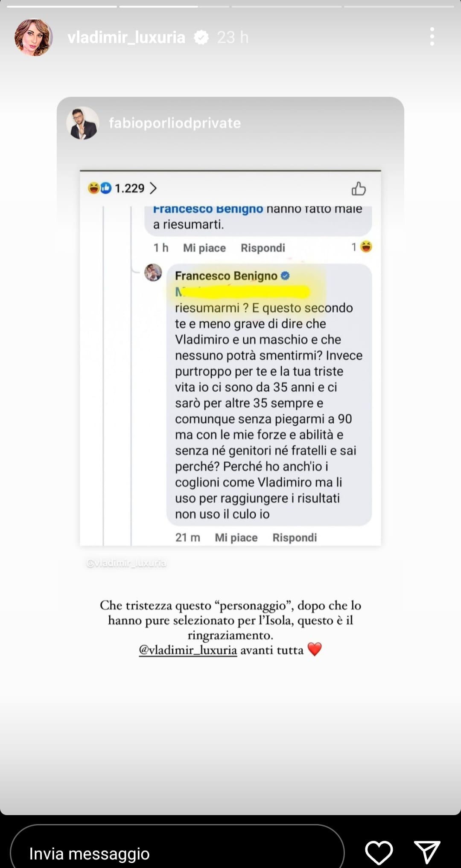This screenshot has height=868, width=461.
Task: Click Mi piace under the 1 h comment
Action: (x=204, y=248)
